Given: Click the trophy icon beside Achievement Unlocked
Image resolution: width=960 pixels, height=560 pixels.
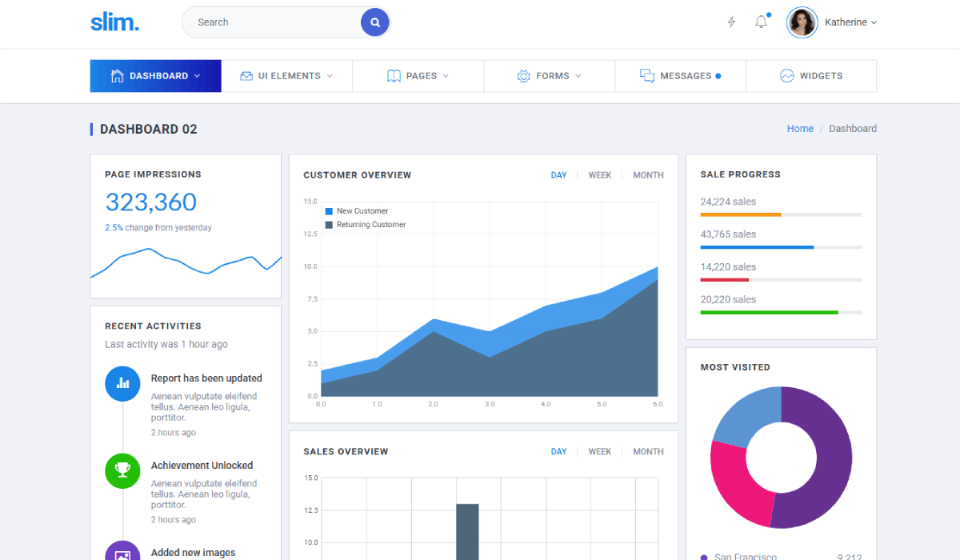Looking at the screenshot, I should (122, 470).
